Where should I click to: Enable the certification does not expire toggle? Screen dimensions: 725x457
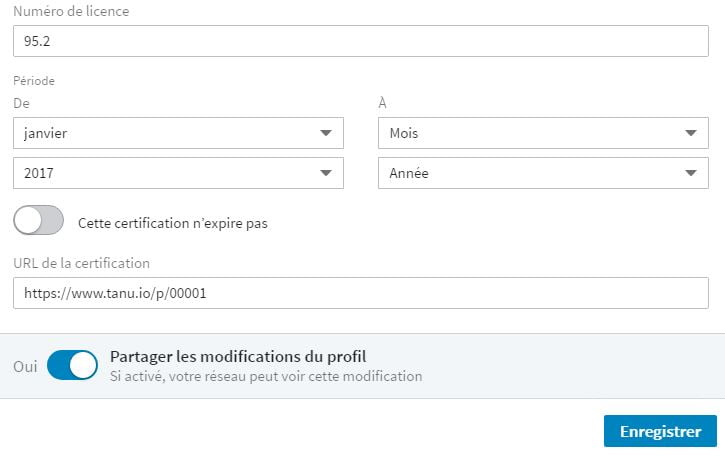click(39, 222)
